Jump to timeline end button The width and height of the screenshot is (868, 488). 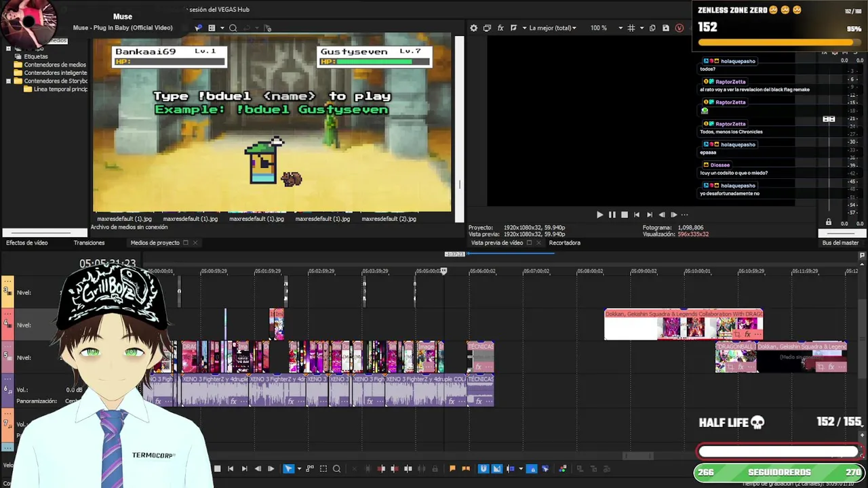click(244, 468)
